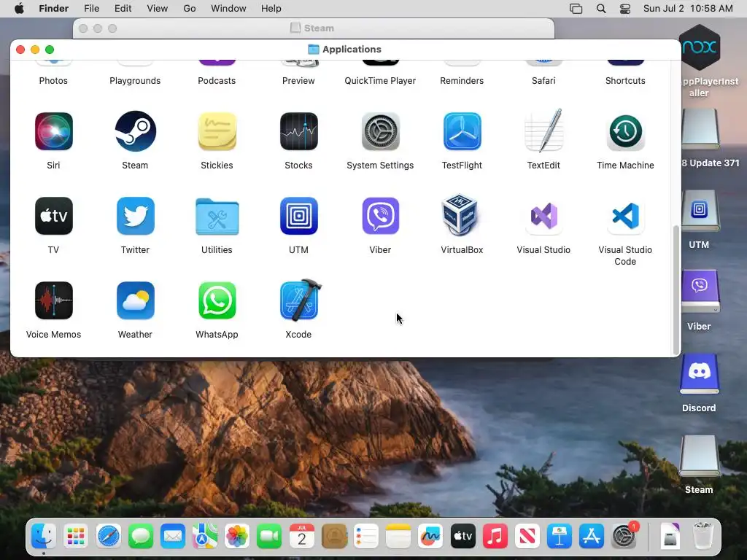This screenshot has width=747, height=560.
Task: Click the date and time in menu bar
Action: coord(688,9)
